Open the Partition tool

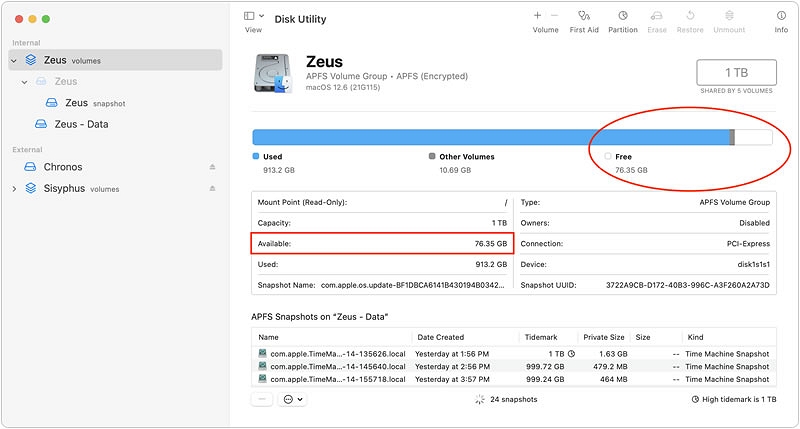point(622,15)
